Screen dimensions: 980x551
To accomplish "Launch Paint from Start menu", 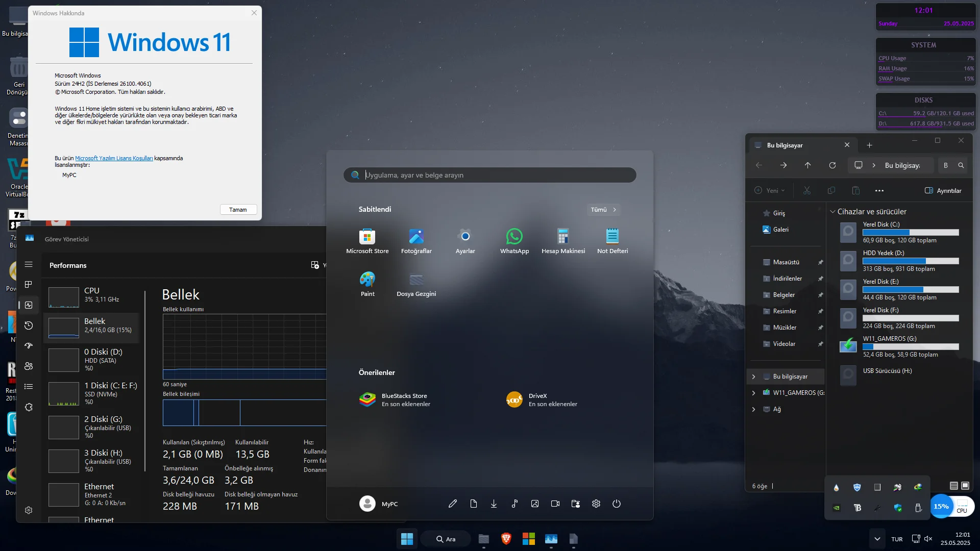I will [x=367, y=284].
